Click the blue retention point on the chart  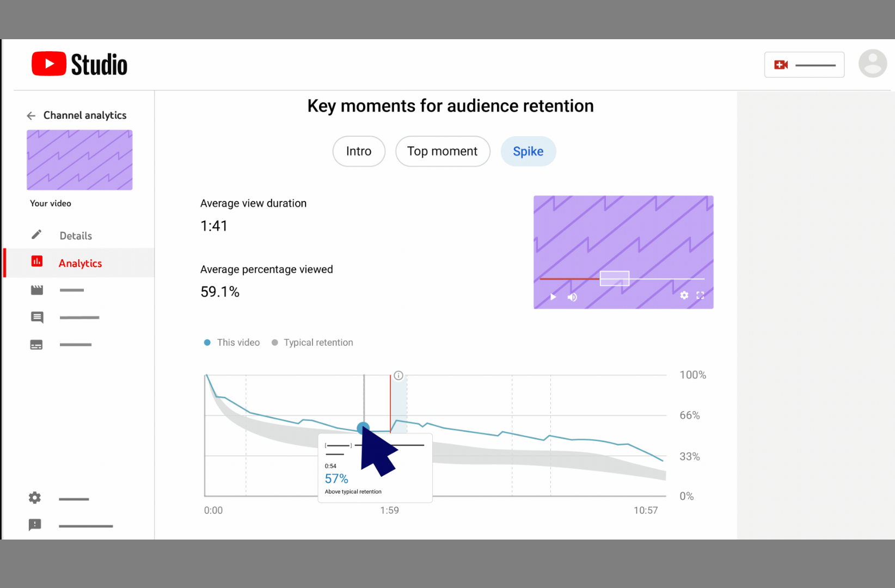point(363,428)
